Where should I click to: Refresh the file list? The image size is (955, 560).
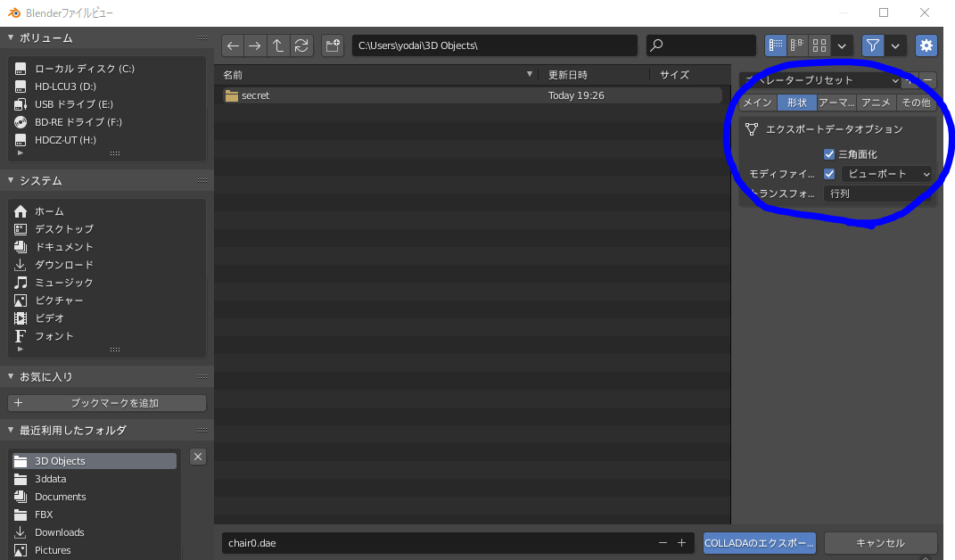tap(301, 45)
